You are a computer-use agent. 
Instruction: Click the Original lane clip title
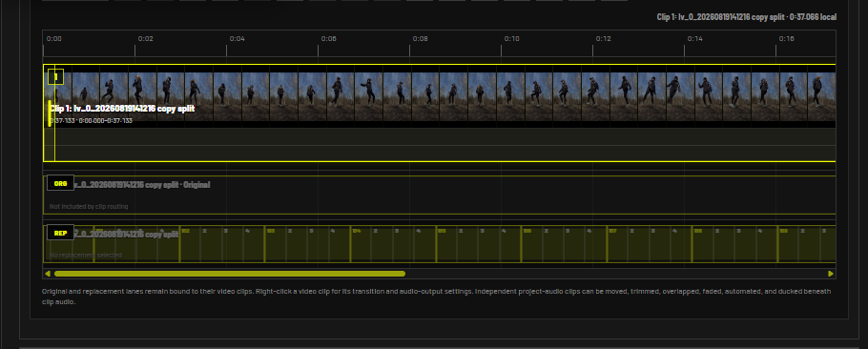pyautogui.click(x=142, y=184)
